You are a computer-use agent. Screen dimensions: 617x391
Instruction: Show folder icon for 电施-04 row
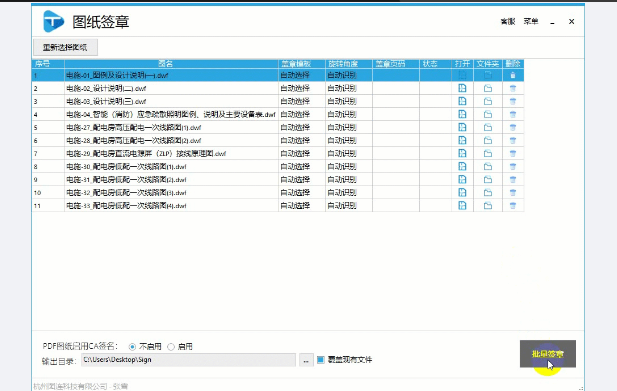[488, 114]
